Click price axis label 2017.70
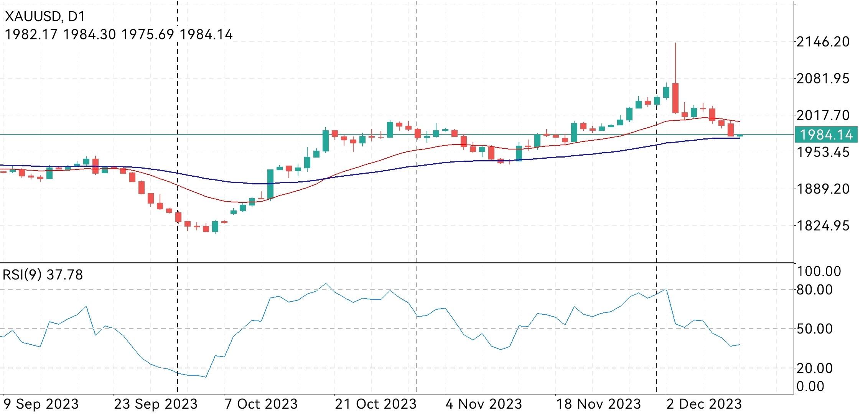The height and width of the screenshot is (414, 868). pos(823,115)
